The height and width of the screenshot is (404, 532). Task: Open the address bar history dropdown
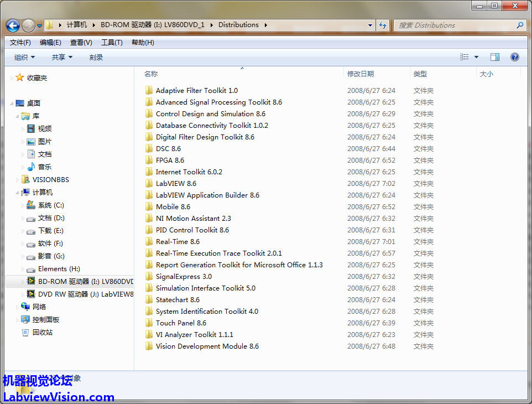point(370,25)
